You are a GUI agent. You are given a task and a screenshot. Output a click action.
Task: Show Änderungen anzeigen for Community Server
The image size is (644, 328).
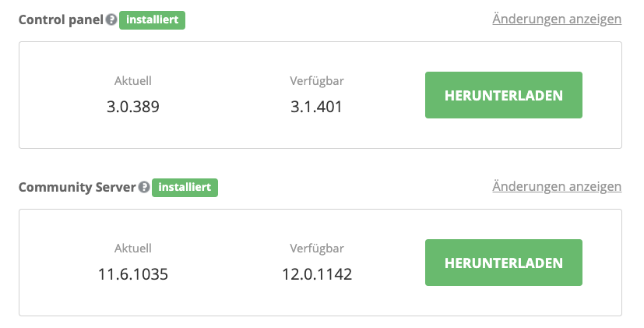pyautogui.click(x=557, y=187)
